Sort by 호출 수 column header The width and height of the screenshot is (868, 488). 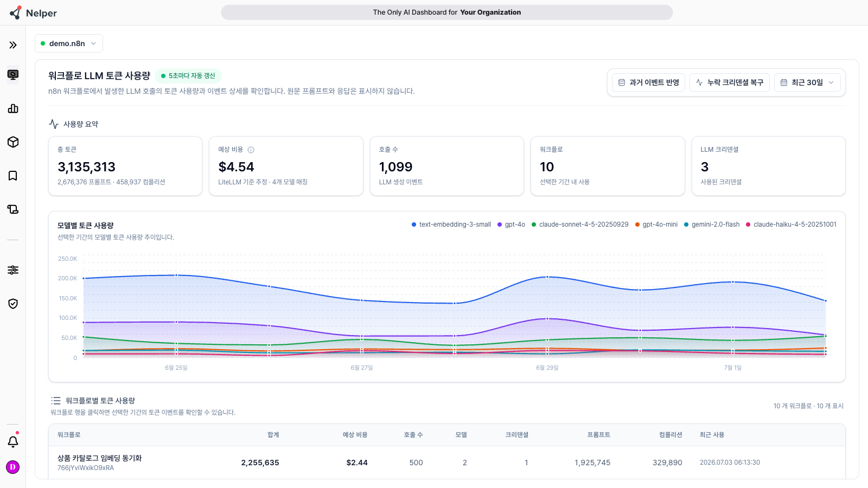pos(413,435)
